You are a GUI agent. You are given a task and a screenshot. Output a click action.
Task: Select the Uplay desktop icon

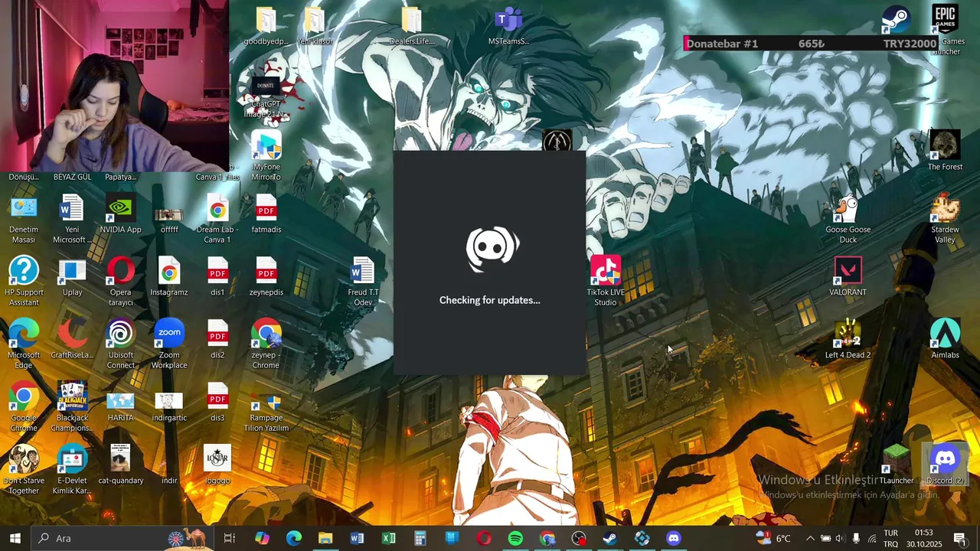pos(72,276)
